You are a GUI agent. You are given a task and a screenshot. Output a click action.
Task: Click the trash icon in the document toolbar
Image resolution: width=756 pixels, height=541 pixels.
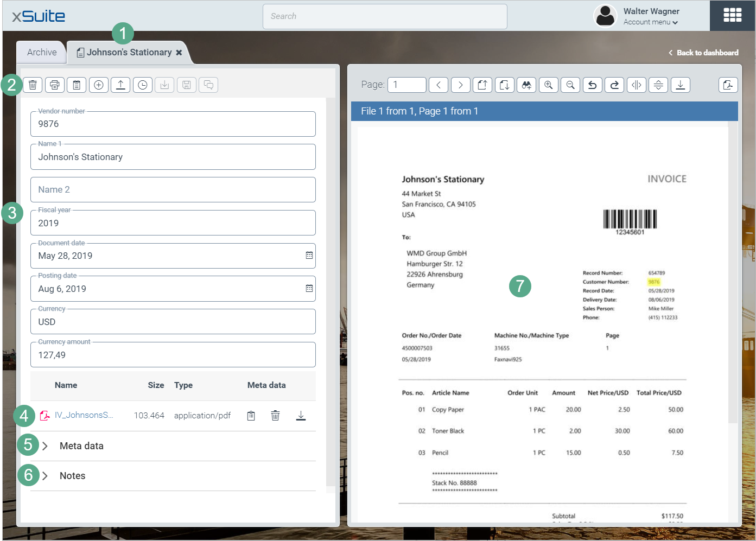click(33, 85)
